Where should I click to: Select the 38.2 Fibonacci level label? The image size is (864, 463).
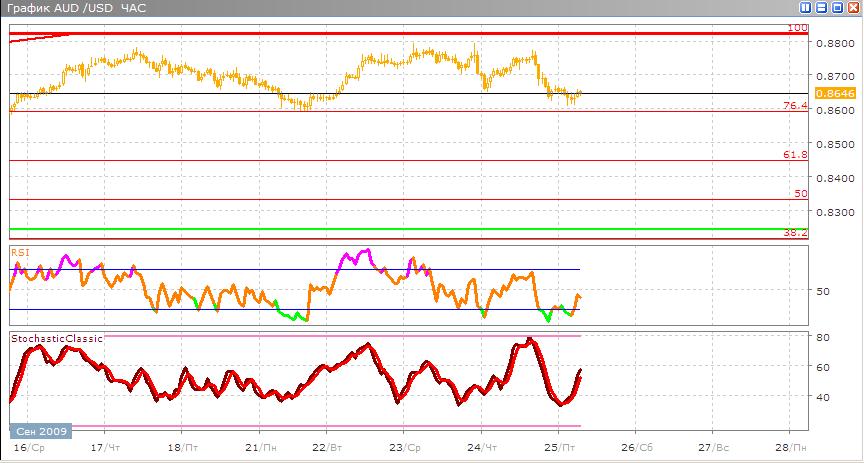point(796,233)
